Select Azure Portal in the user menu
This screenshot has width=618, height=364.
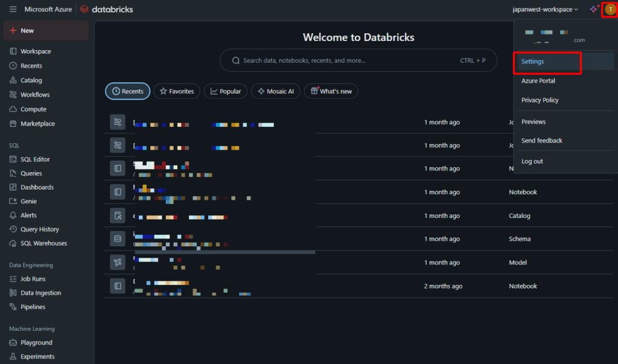(538, 81)
